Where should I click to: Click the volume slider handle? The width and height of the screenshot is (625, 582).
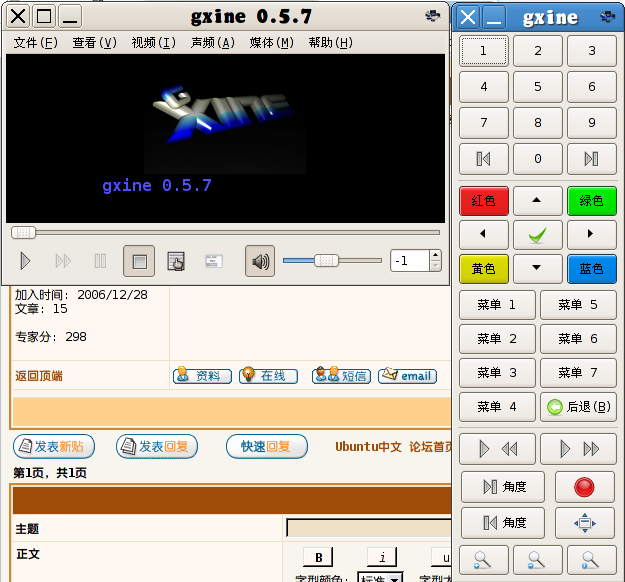click(326, 261)
